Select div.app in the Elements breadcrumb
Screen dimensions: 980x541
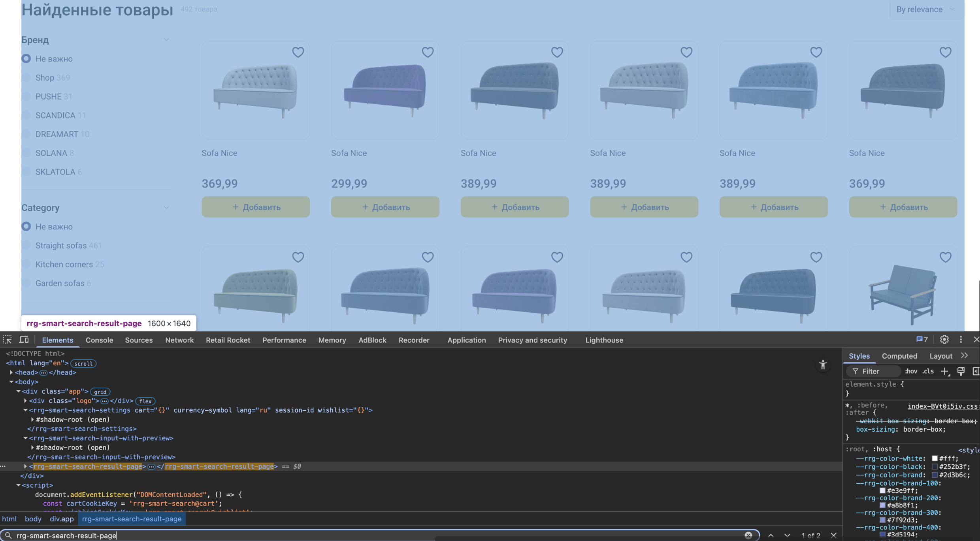coord(61,519)
